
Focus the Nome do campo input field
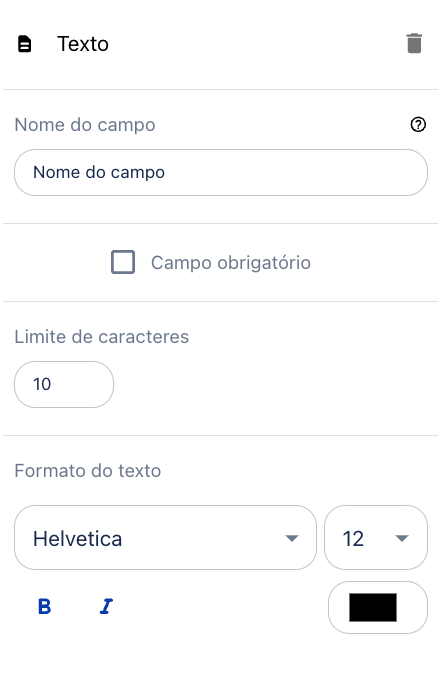[x=221, y=173]
